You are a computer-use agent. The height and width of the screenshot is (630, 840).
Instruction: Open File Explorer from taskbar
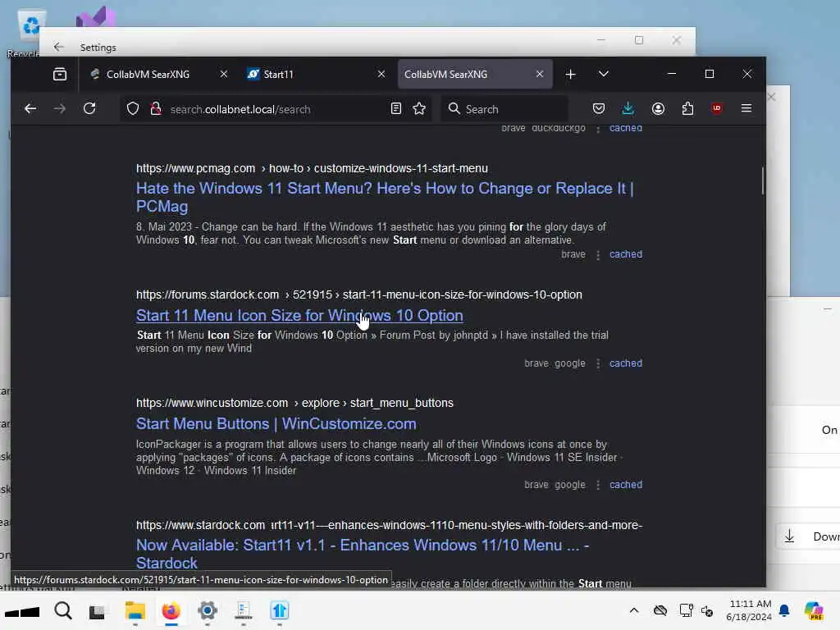135,610
